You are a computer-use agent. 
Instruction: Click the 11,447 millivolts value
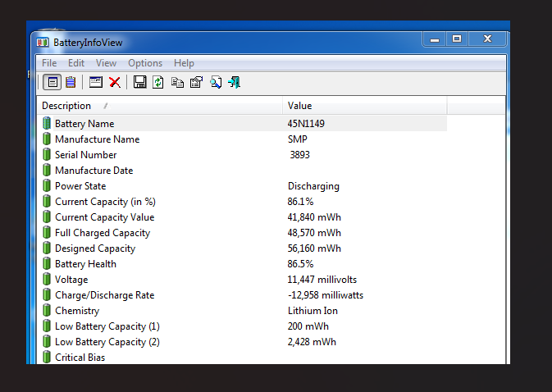pyautogui.click(x=322, y=280)
